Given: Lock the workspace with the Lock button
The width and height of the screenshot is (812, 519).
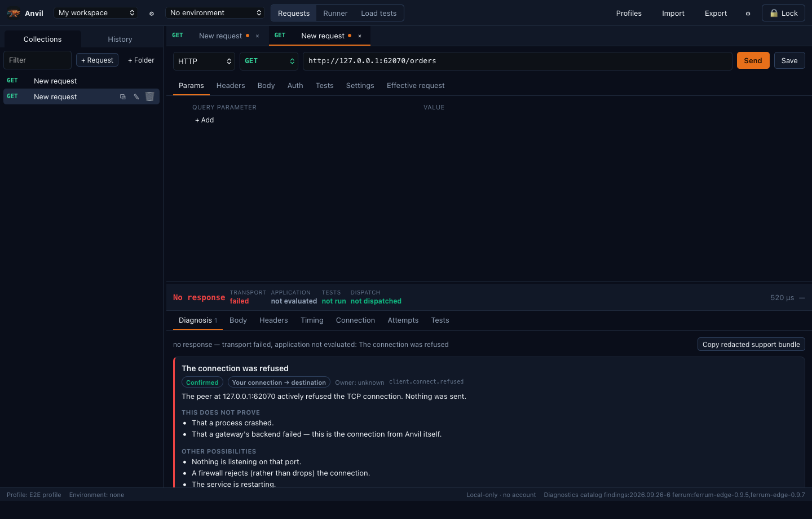Looking at the screenshot, I should point(783,13).
